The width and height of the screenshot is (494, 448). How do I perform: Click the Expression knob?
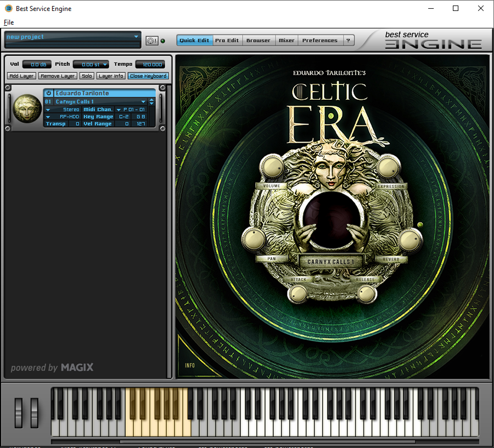click(389, 167)
